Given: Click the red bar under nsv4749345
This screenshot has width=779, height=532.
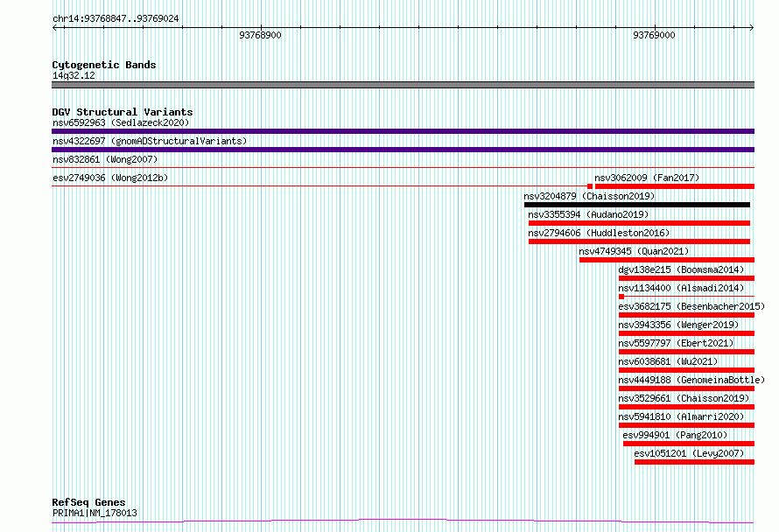Looking at the screenshot, I should point(667,260).
